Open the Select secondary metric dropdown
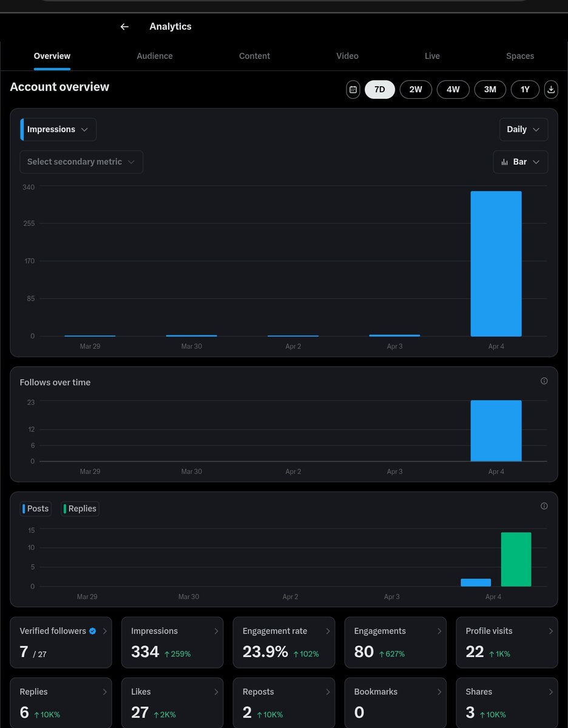Image resolution: width=568 pixels, height=728 pixels. point(81,162)
